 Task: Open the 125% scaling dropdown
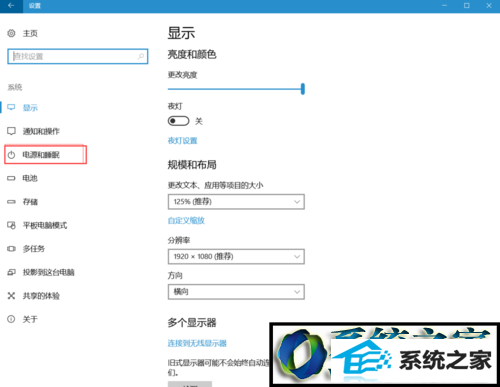click(x=236, y=202)
